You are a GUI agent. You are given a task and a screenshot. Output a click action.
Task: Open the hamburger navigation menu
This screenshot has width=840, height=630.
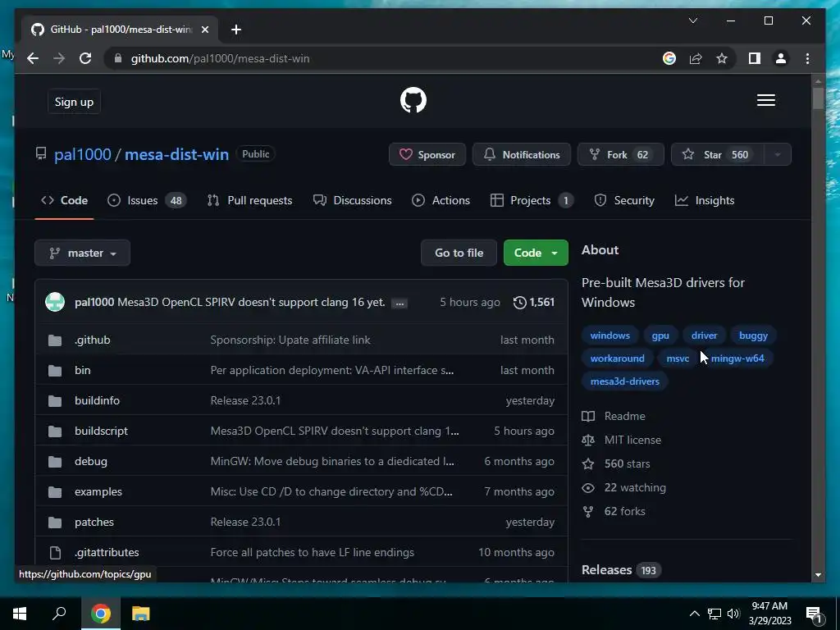coord(765,100)
